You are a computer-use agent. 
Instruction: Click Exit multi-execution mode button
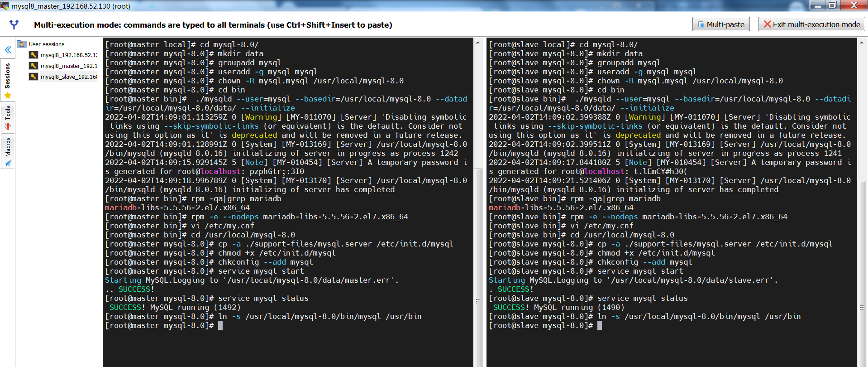812,24
